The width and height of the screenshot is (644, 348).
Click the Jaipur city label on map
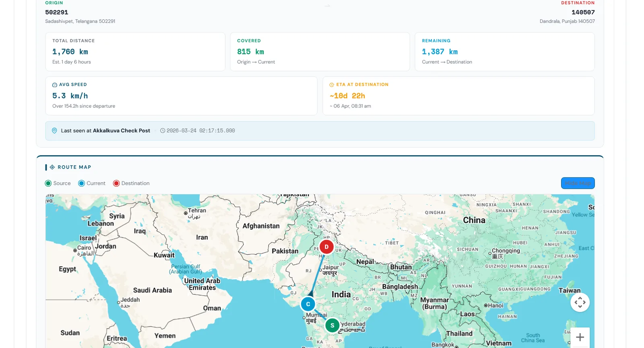(330, 270)
